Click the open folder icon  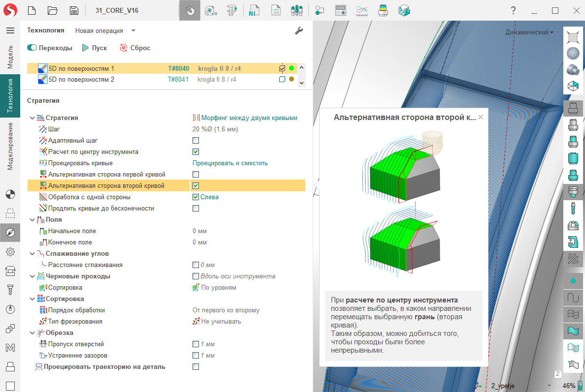(53, 10)
